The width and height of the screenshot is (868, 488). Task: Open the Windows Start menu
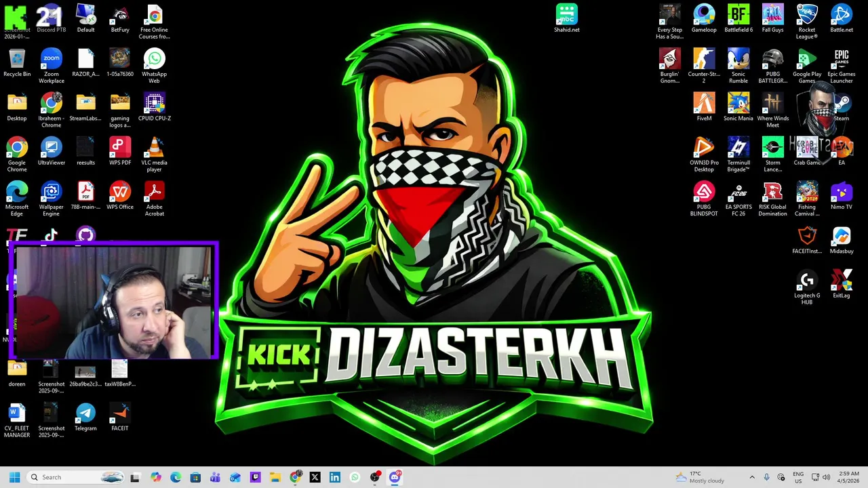click(x=14, y=477)
